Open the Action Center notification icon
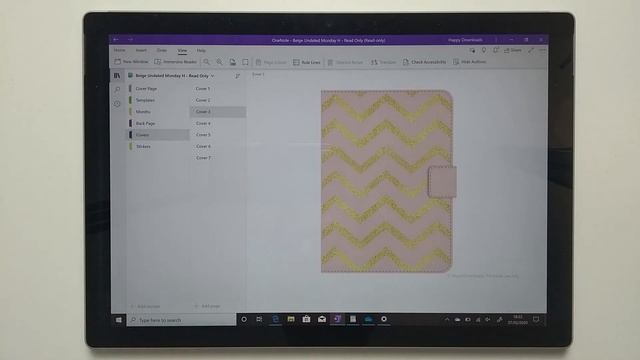This screenshot has height=360, width=640. coord(536,320)
